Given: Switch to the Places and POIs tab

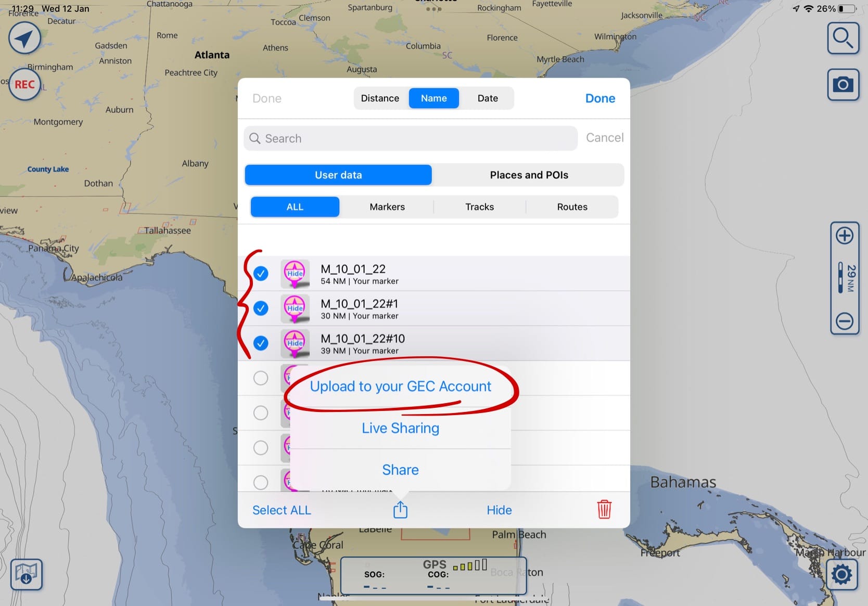Looking at the screenshot, I should point(528,175).
